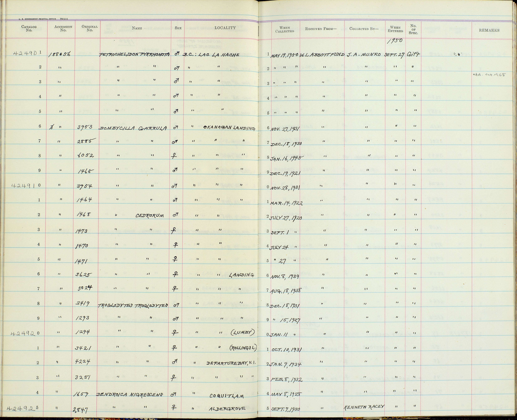This screenshot has height=420, width=517.
Task: Select the "Collected By—" column header
Action: [364, 29]
